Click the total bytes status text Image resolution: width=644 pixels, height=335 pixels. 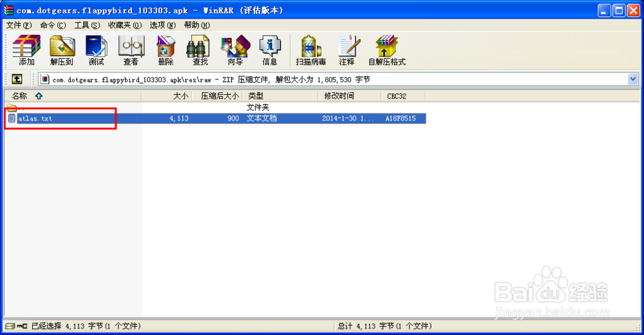click(385, 326)
